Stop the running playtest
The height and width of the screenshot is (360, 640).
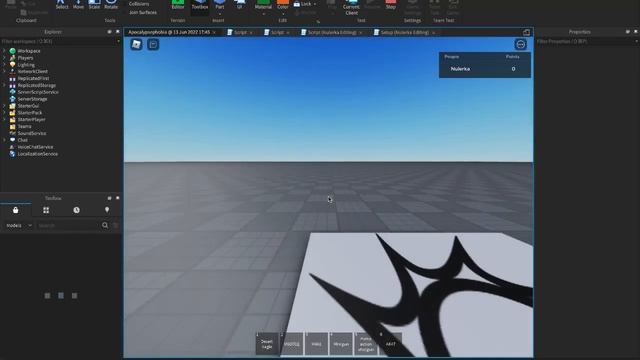pyautogui.click(x=391, y=4)
